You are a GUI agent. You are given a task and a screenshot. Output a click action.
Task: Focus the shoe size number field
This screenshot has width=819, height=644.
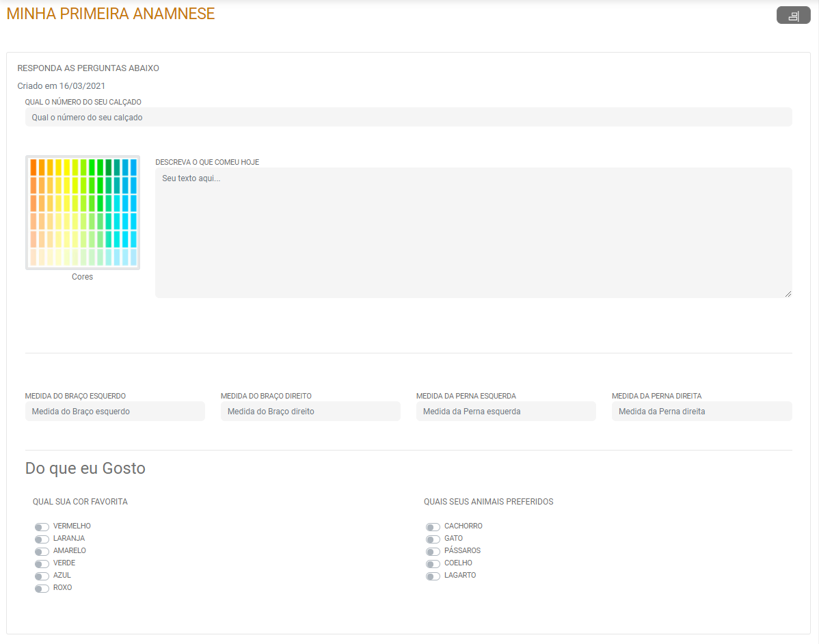click(x=408, y=118)
